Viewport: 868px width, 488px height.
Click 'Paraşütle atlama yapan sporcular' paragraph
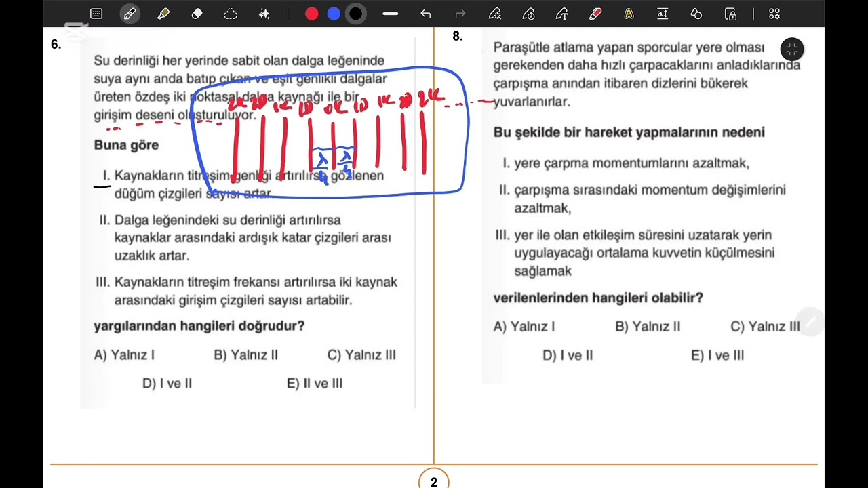(647, 75)
